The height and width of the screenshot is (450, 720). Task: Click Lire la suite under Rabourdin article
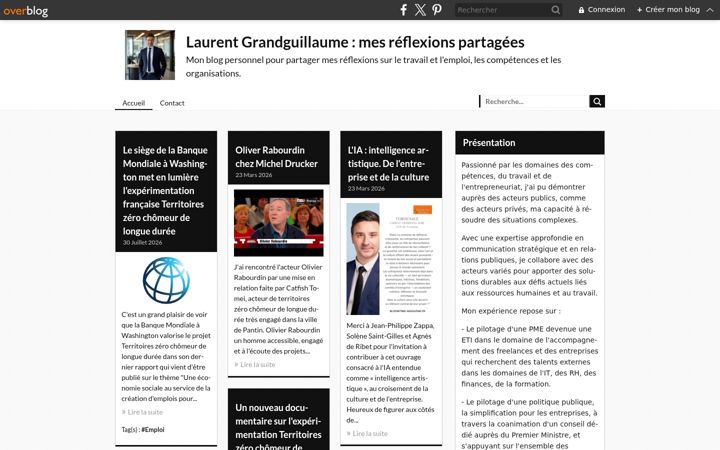tap(255, 365)
